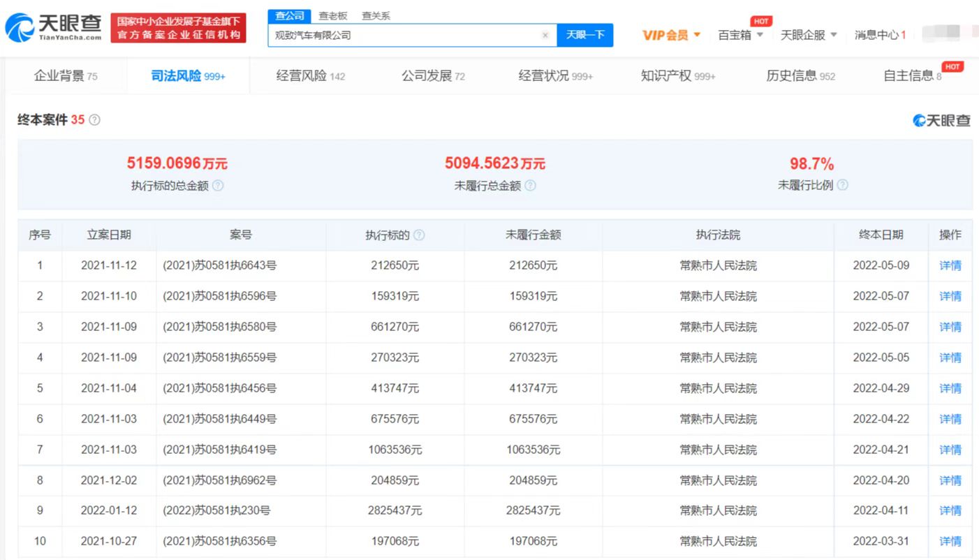
Task: Click help icon in 执行标的 column header
Action: (x=419, y=235)
